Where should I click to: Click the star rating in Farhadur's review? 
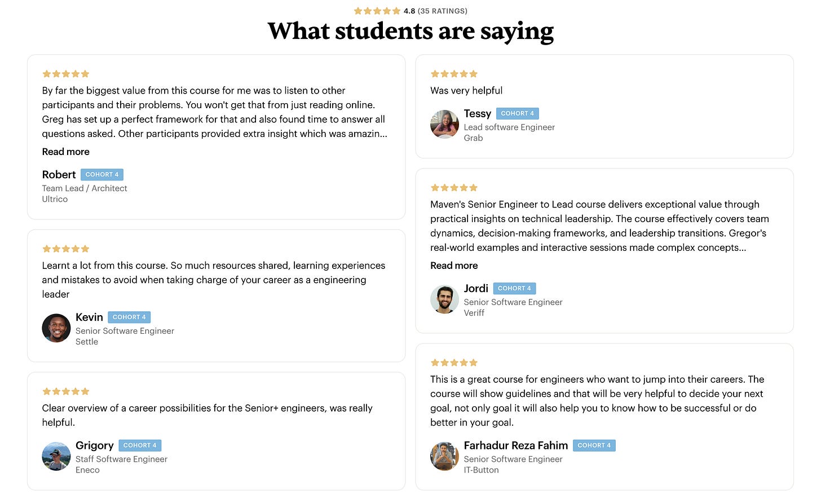454,362
